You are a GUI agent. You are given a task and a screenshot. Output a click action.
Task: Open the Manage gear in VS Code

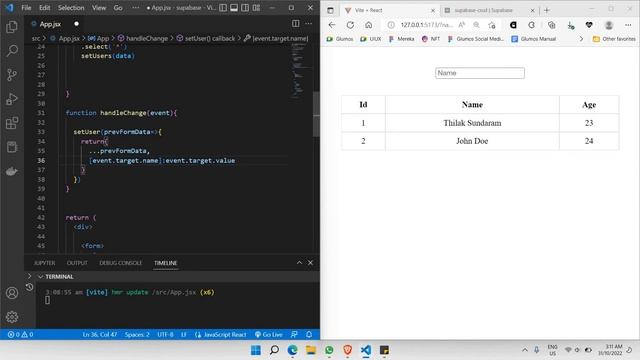(12, 317)
